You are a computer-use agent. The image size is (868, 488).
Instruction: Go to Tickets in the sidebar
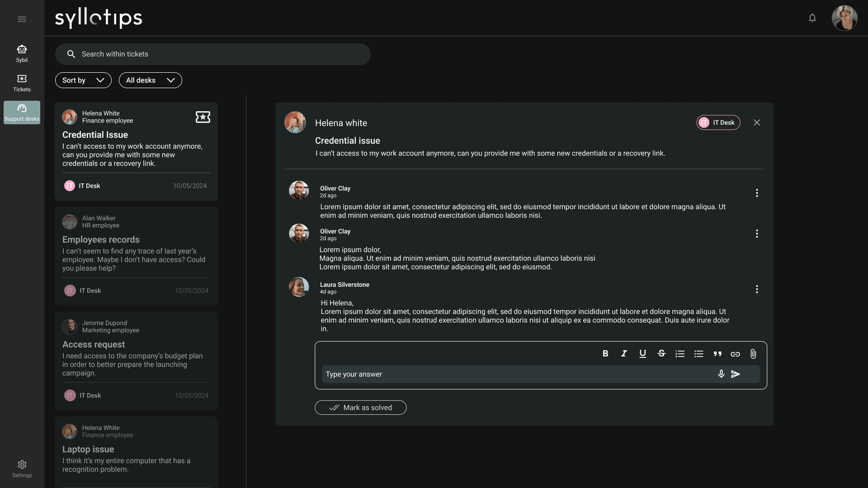(x=22, y=83)
